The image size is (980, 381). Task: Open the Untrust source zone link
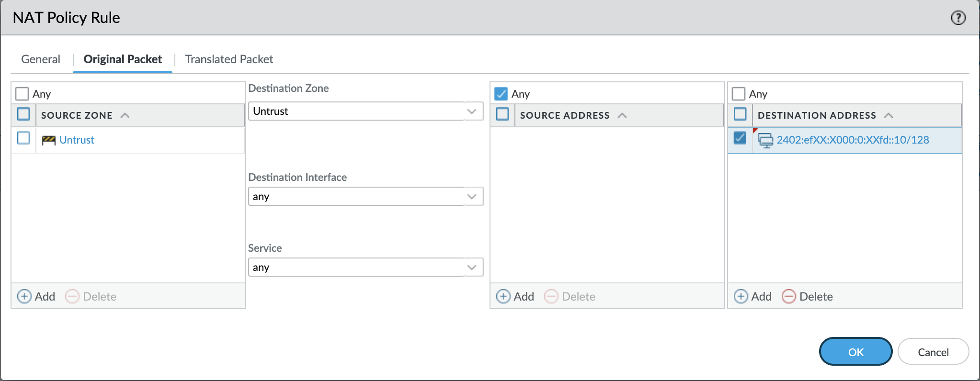click(x=77, y=140)
